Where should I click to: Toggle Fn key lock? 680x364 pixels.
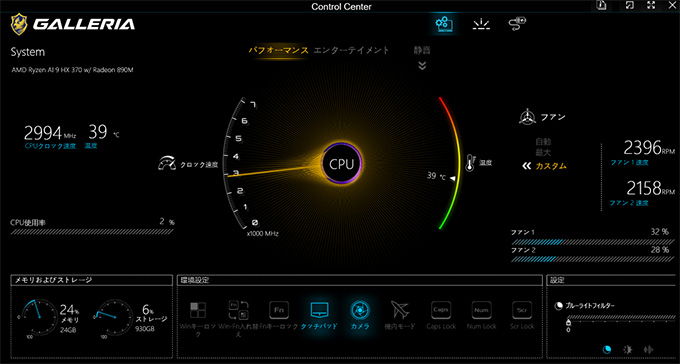pos(279,316)
